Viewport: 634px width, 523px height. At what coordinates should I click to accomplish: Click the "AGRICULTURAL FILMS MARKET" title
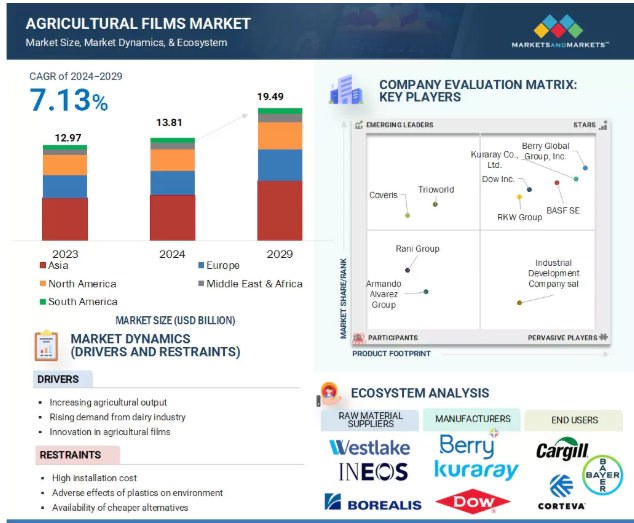(x=138, y=24)
